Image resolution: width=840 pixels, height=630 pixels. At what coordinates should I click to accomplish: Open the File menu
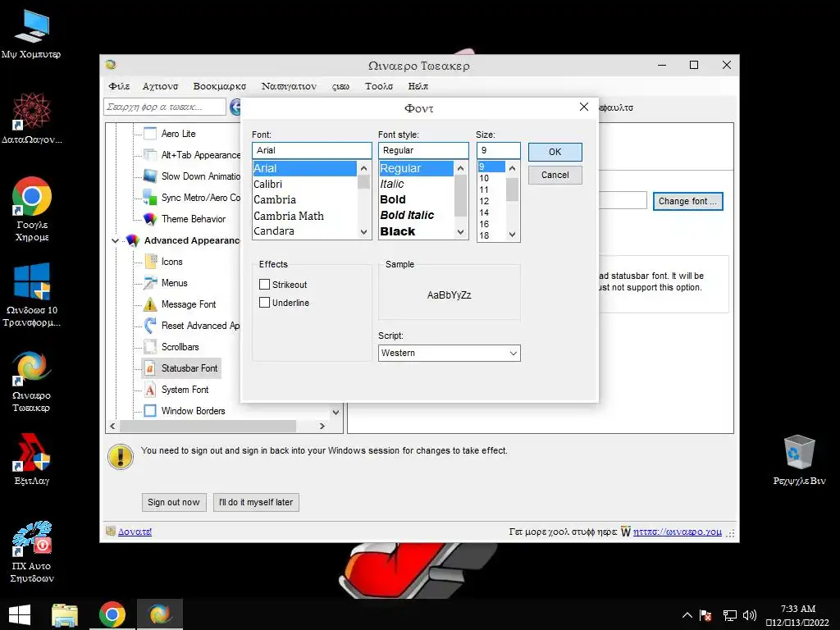coord(119,86)
